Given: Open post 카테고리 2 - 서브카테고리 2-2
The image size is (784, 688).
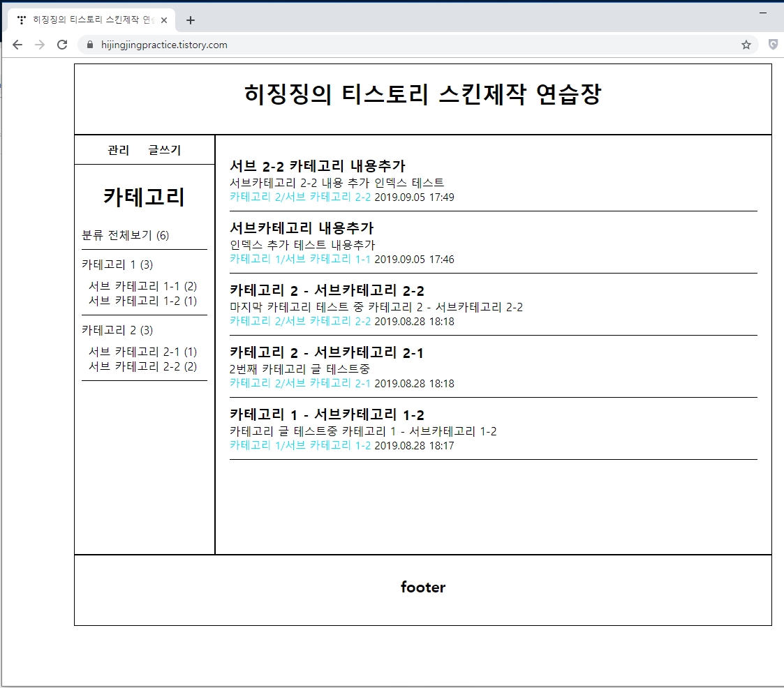Looking at the screenshot, I should click(327, 290).
